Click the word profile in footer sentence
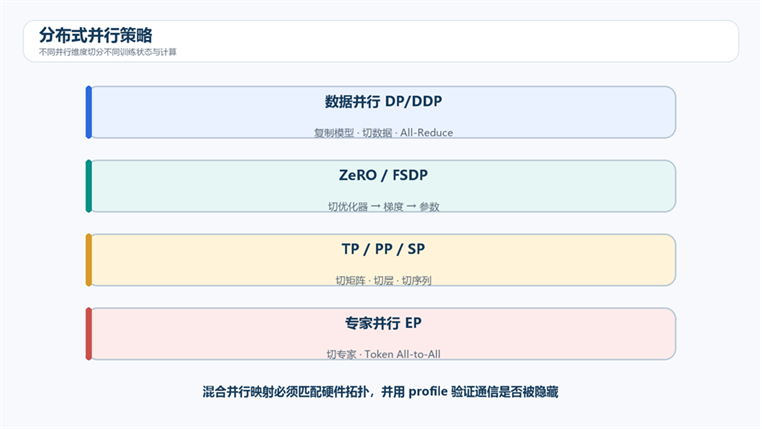The height and width of the screenshot is (429, 762). click(428, 392)
